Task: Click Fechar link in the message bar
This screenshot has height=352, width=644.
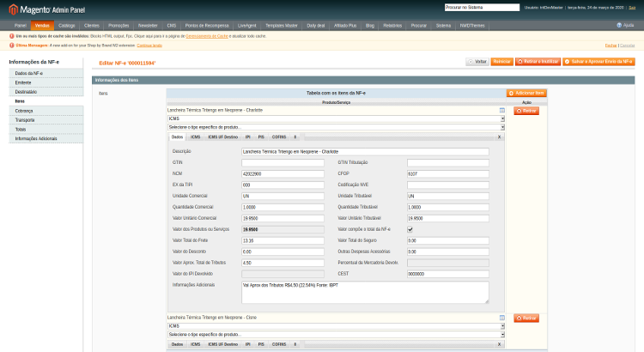Action: pos(611,46)
